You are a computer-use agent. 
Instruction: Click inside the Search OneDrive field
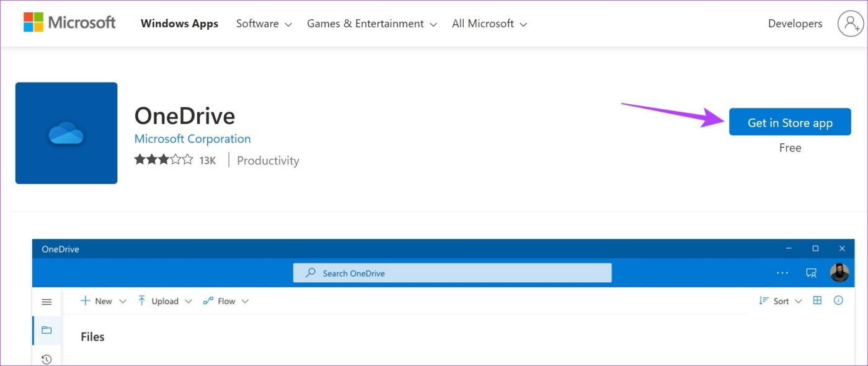click(x=452, y=272)
